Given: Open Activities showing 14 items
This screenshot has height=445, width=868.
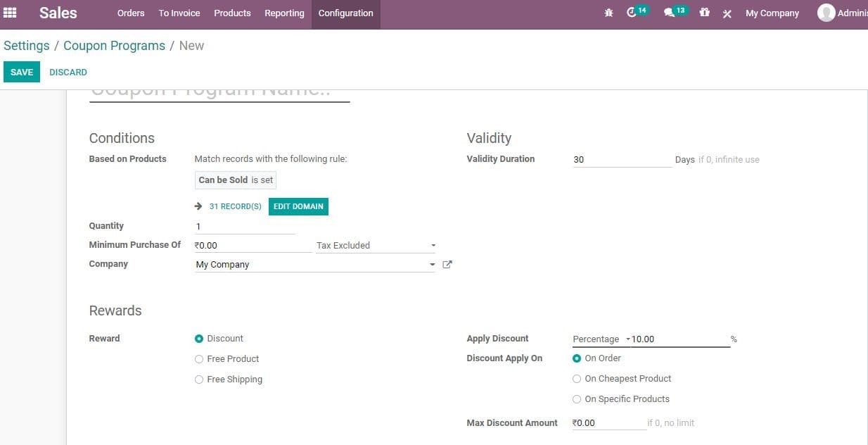Looking at the screenshot, I should (x=634, y=12).
